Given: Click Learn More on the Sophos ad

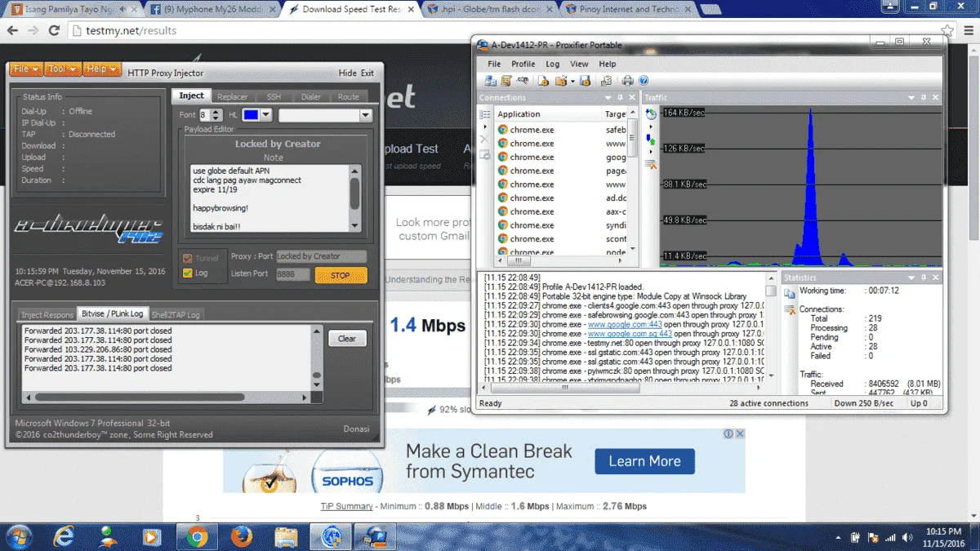Looking at the screenshot, I should [644, 461].
